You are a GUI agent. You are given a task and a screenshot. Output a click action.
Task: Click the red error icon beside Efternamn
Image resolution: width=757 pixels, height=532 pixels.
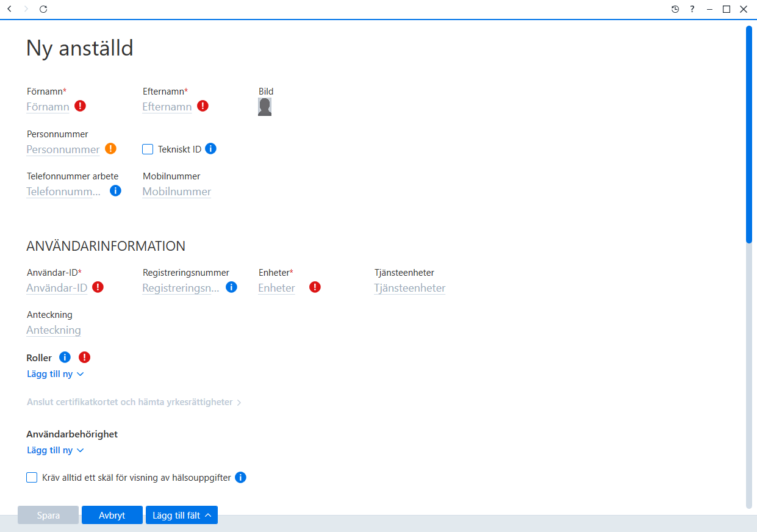(203, 106)
